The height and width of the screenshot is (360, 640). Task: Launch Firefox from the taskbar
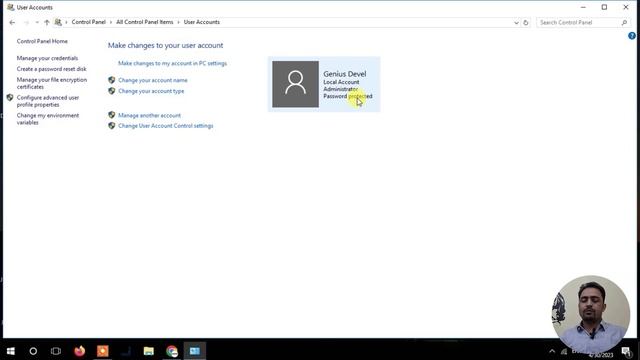[80, 351]
